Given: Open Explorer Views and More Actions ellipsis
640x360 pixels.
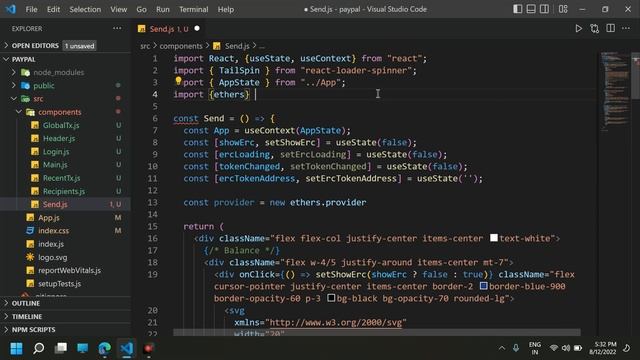Looking at the screenshot, I should (x=117, y=28).
